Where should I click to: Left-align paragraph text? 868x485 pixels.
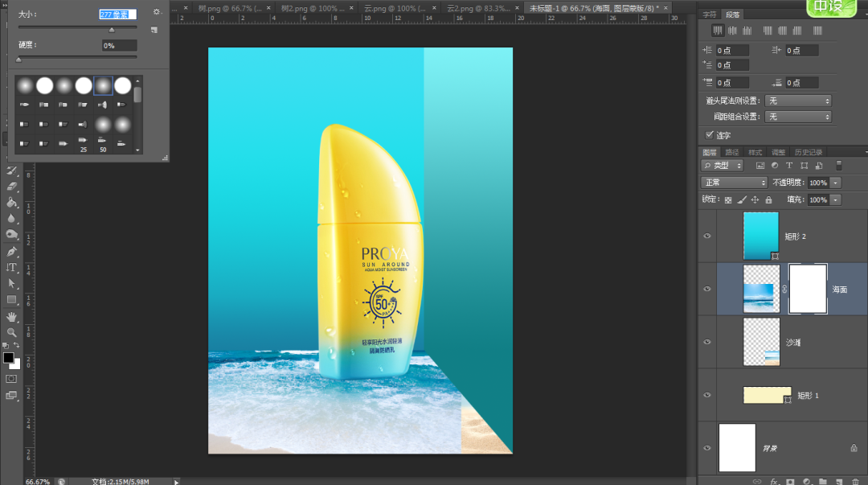[x=718, y=31]
